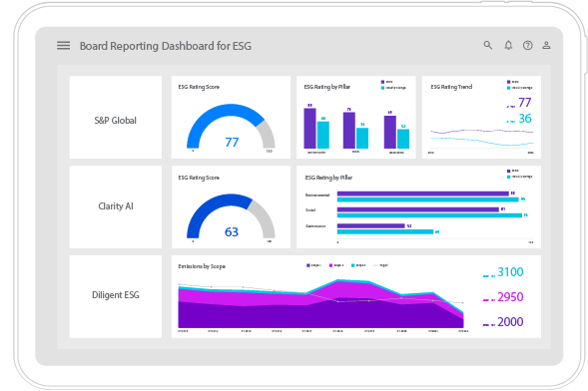Click the Emissions by Scope title
The height and width of the screenshot is (391, 588).
pos(202,266)
